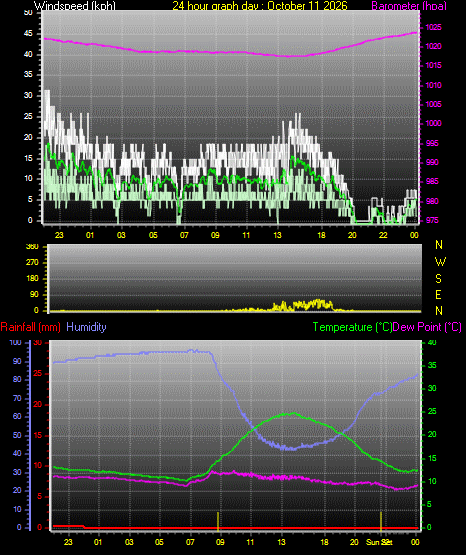This screenshot has height=555, width=466.
Task: Click the 35 value on windspeed axis
Action: pos(28,75)
